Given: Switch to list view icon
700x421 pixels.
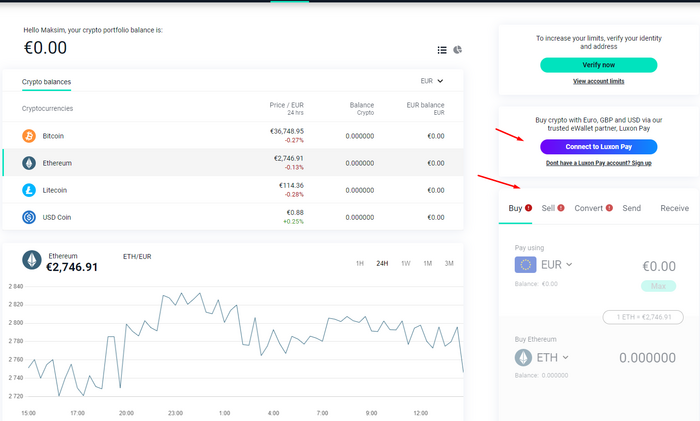Looking at the screenshot, I should pos(442,50).
